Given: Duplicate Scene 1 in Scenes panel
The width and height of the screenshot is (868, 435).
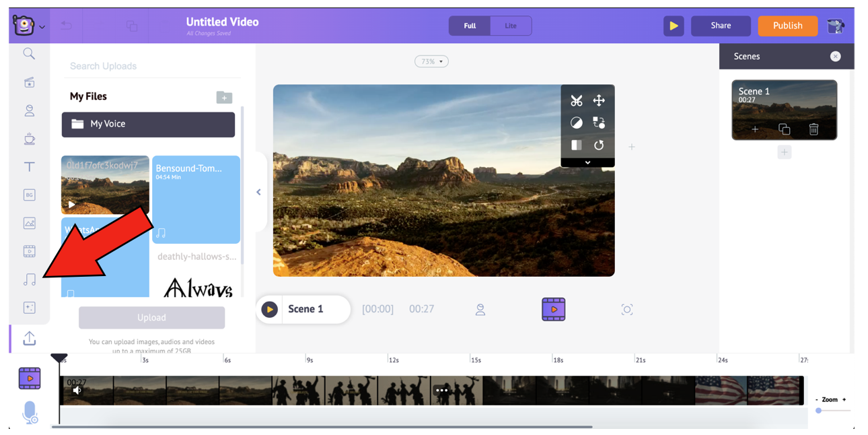Looking at the screenshot, I should tap(784, 129).
